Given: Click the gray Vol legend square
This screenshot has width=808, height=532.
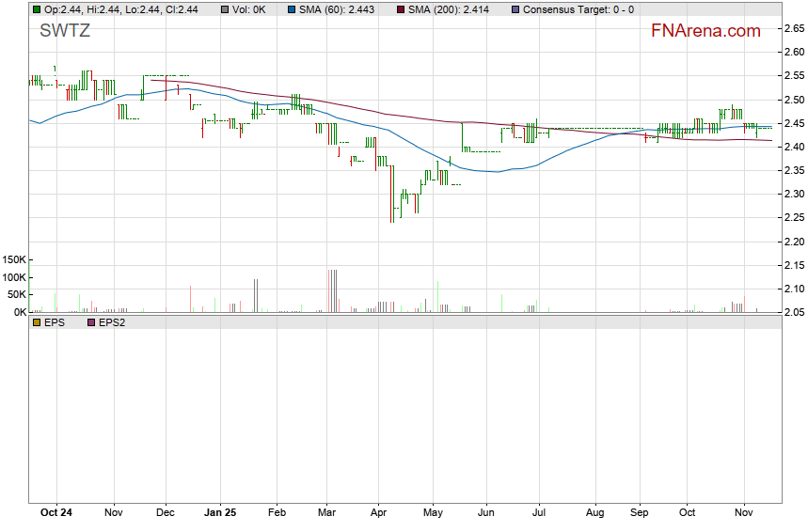Looking at the screenshot, I should [224, 9].
